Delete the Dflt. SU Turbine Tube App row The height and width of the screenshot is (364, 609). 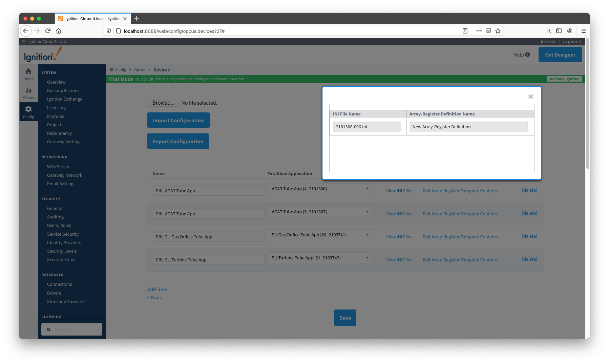coord(529,259)
